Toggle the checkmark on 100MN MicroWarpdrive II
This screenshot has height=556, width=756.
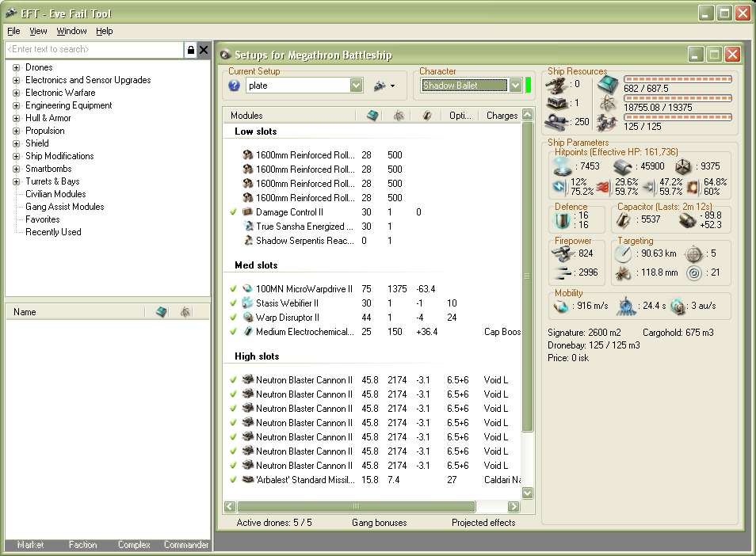[x=233, y=289]
